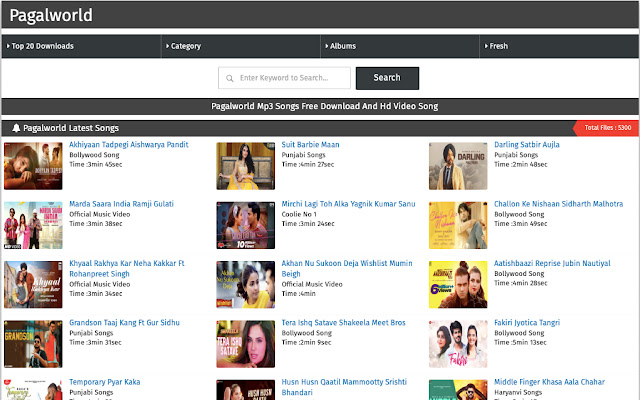The height and width of the screenshot is (400, 640).
Task: Open Marda Saara India Ramji Gulati link
Action: point(121,204)
